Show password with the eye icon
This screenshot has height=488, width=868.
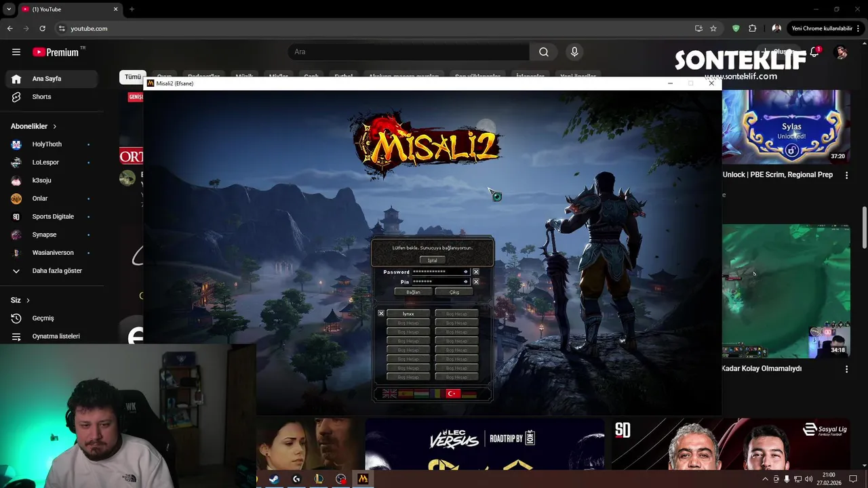coord(465,272)
